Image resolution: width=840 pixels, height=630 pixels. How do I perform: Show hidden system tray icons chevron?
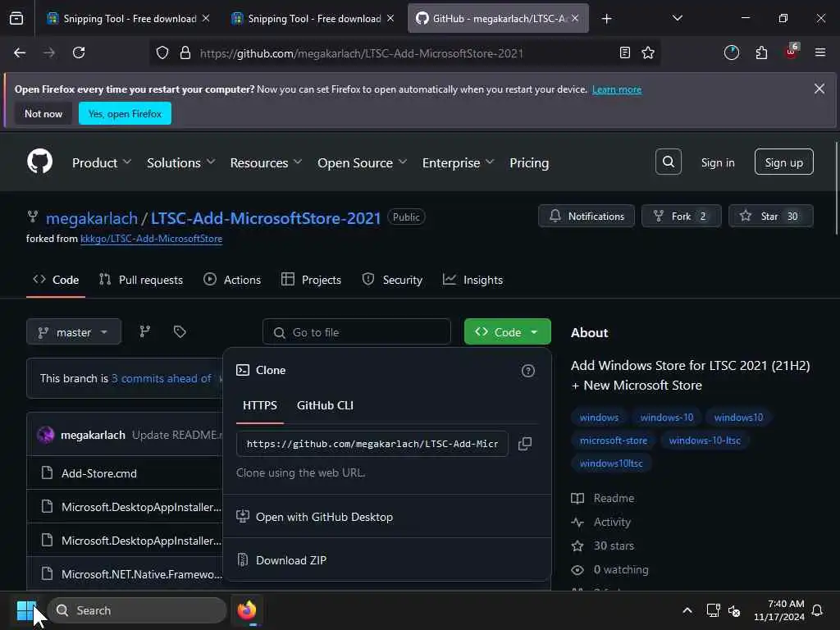coord(687,610)
